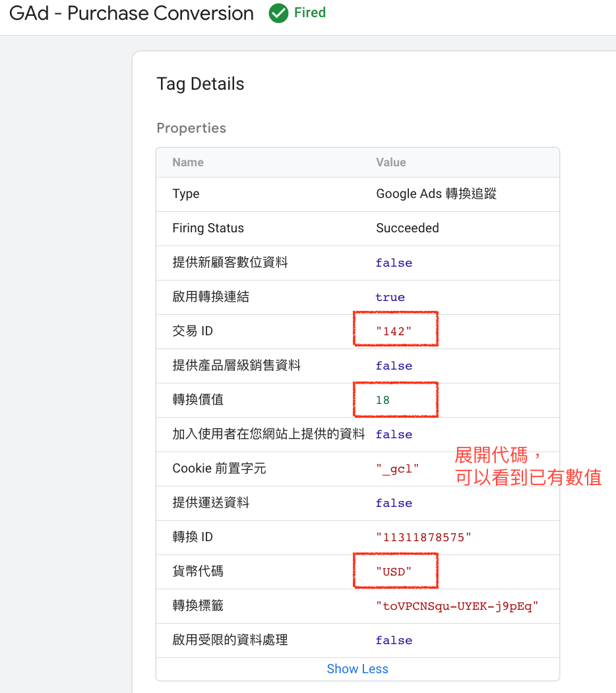Click the Type row in properties table
The width and height of the screenshot is (616, 693).
click(x=357, y=194)
